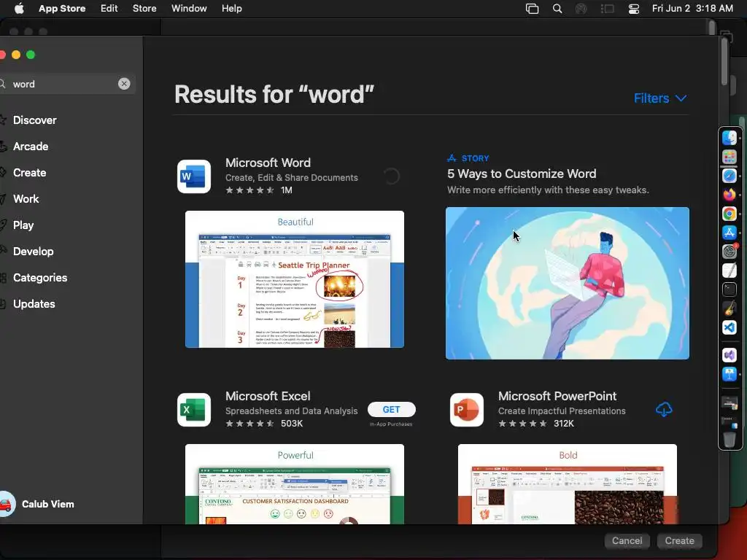Open Visual Studio from the Dock
747x560 pixels.
(729, 355)
